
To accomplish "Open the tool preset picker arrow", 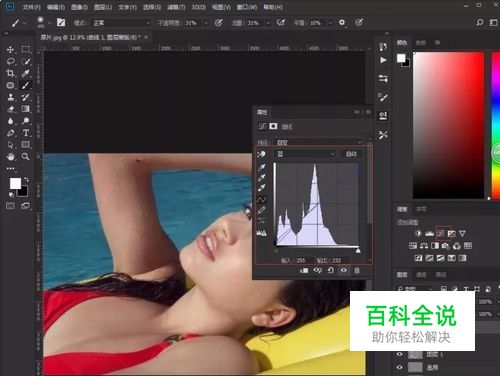I will (24, 23).
